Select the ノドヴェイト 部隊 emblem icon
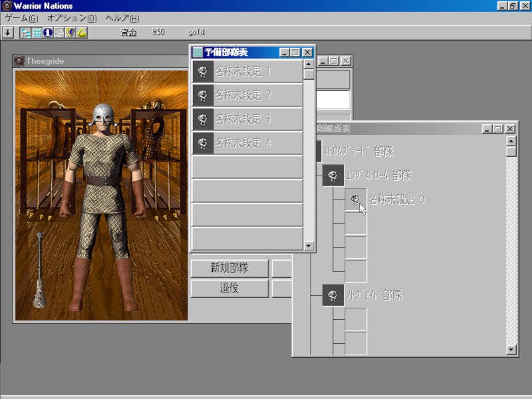 coord(332,295)
